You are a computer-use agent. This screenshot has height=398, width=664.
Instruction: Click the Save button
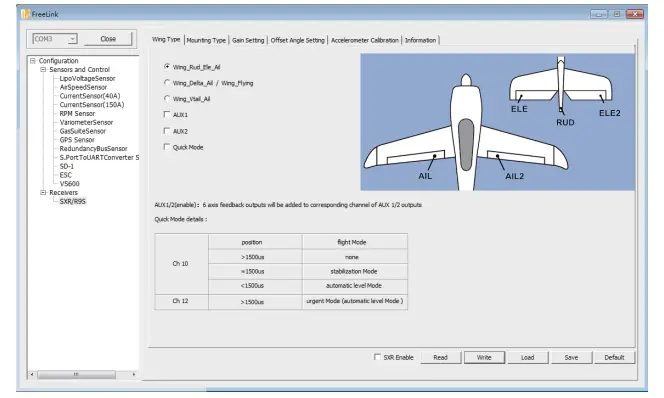[x=571, y=357]
